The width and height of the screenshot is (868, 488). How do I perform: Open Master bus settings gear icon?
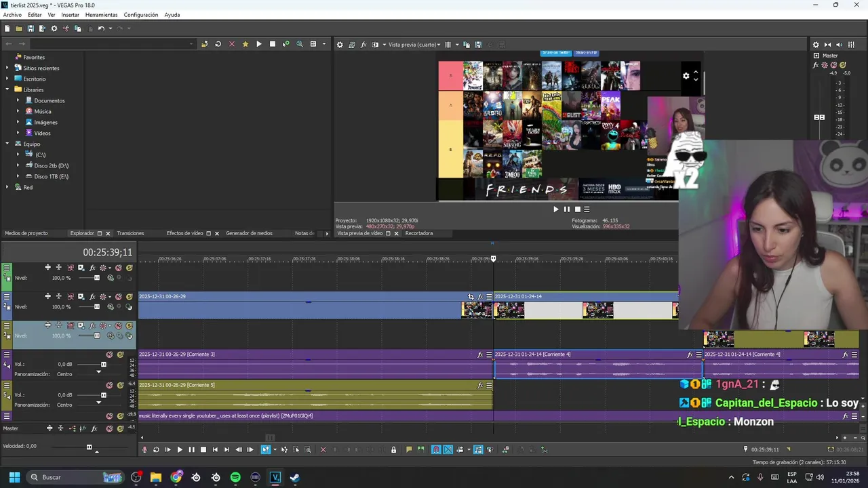click(816, 45)
